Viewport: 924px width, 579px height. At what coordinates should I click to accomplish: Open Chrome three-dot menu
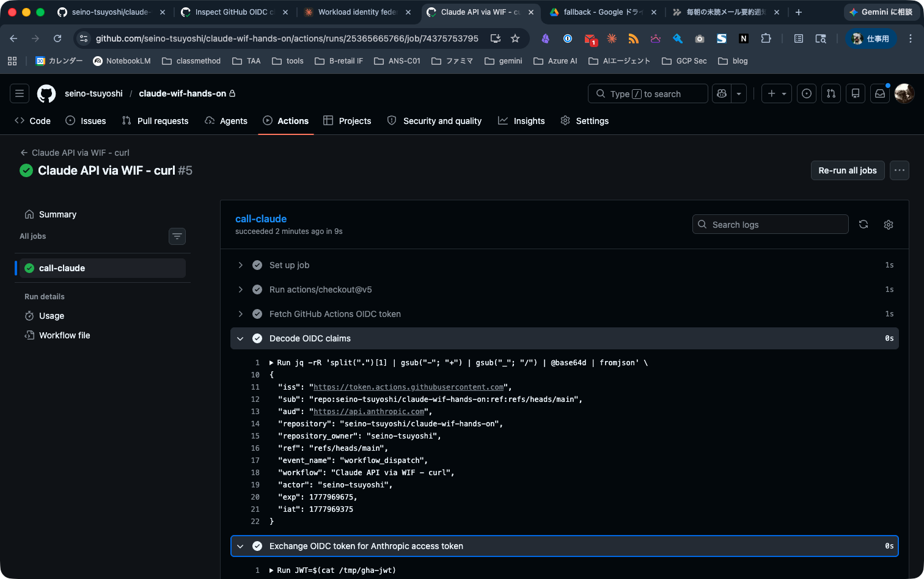coord(911,38)
